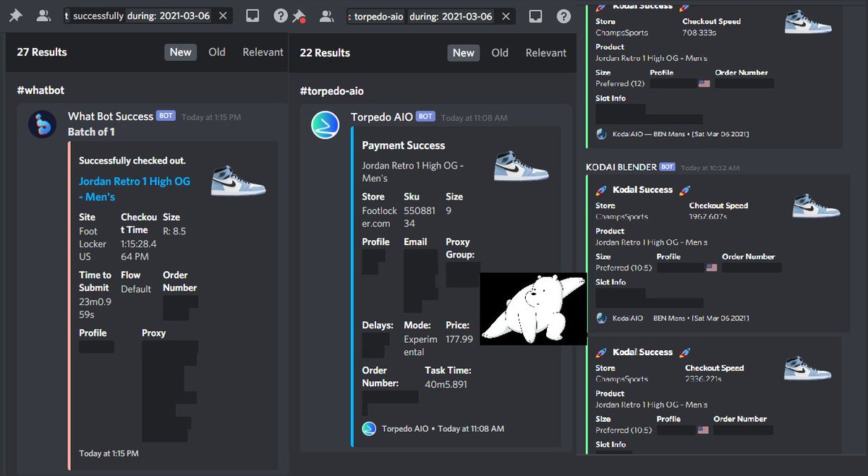Click the 'Today at 11:08 AM' timestamp by the Torpedo AIO username
This screenshot has height=476, width=868.
(474, 118)
